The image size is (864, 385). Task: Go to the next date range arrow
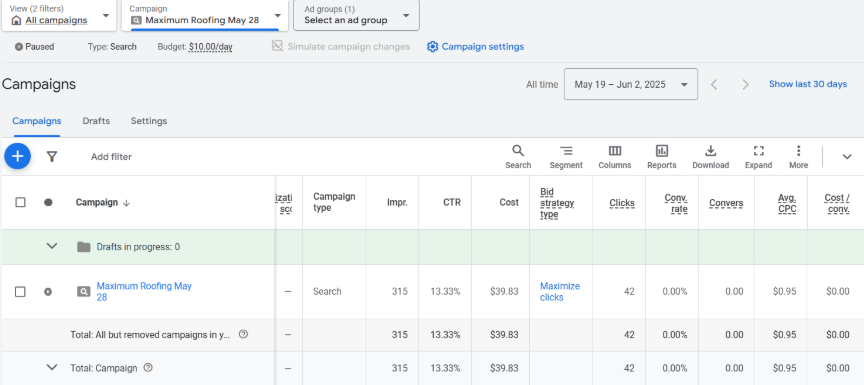[x=746, y=84]
